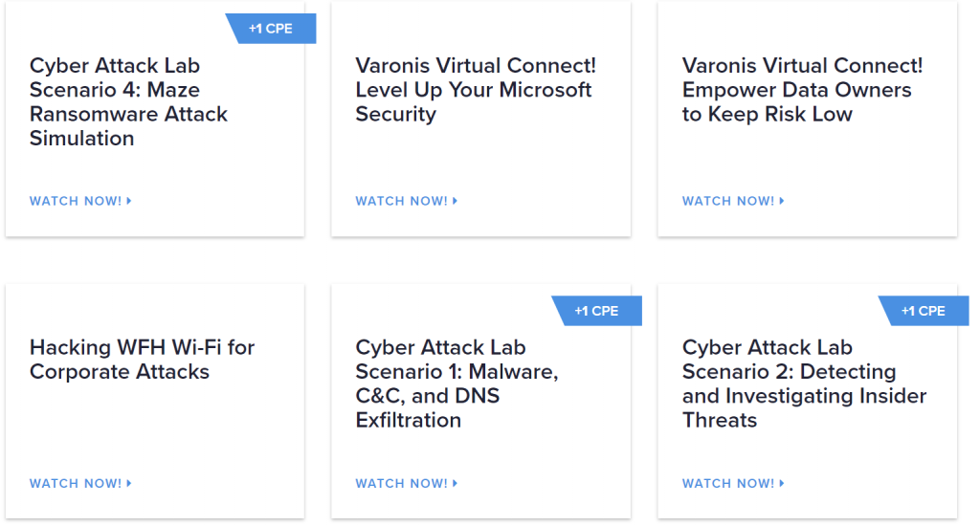Click arrow icon under Hacking WFH Wi-Fi card
This screenshot has height=526, width=980.
pyautogui.click(x=129, y=483)
